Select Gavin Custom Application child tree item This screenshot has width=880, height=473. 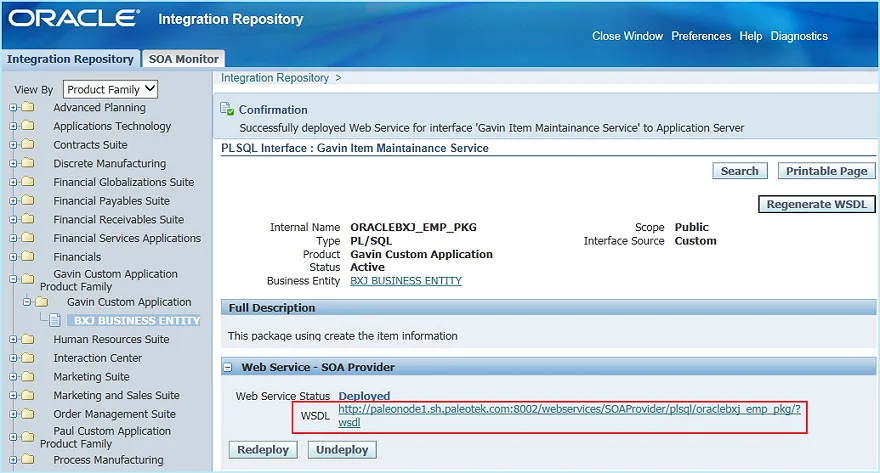tap(129, 302)
